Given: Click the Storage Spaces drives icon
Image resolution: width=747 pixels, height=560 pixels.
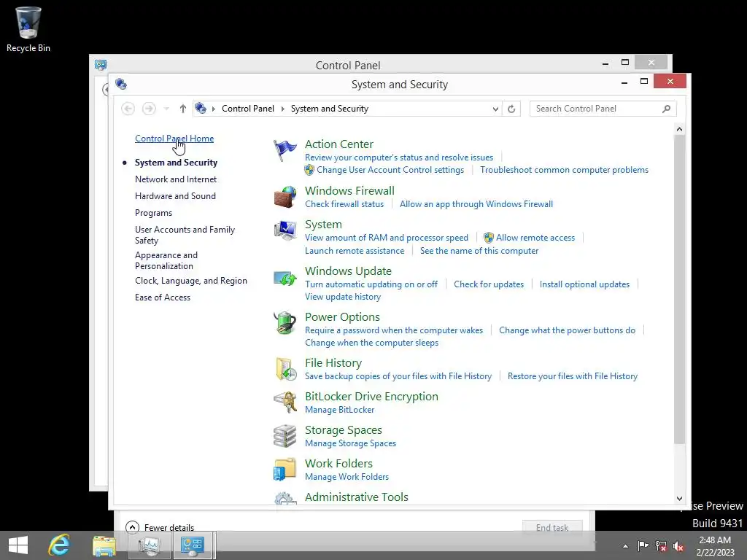Looking at the screenshot, I should pyautogui.click(x=285, y=436).
